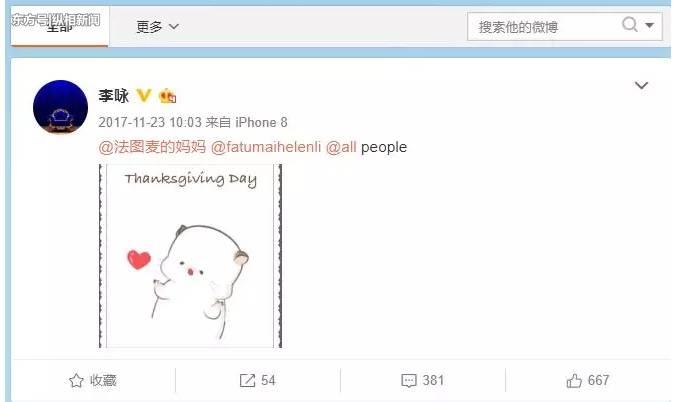Screen dimensions: 680x402
Task: Select the 全部 tab
Action: point(59,26)
